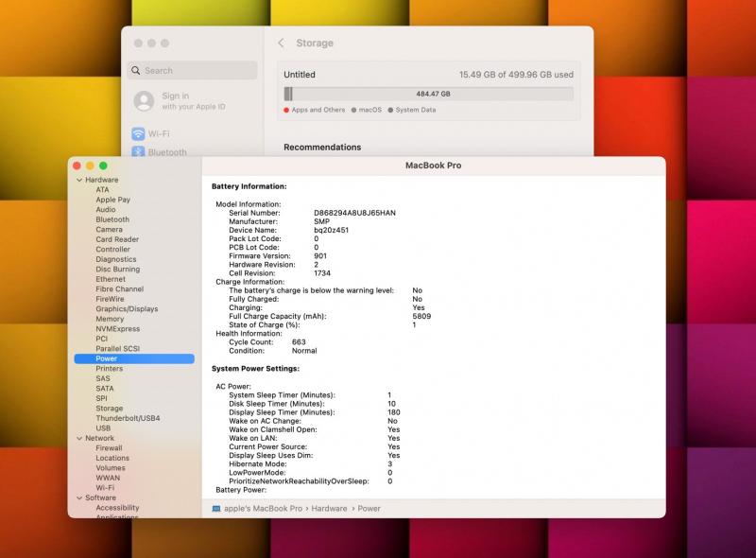The width and height of the screenshot is (756, 558).
Task: Select ATA in the Hardware list
Action: pos(102,190)
